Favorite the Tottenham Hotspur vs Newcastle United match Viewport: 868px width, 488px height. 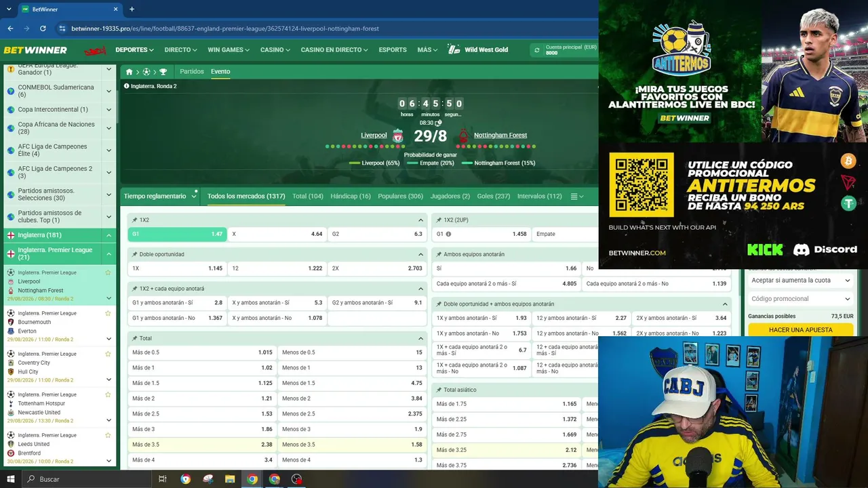coord(108,394)
